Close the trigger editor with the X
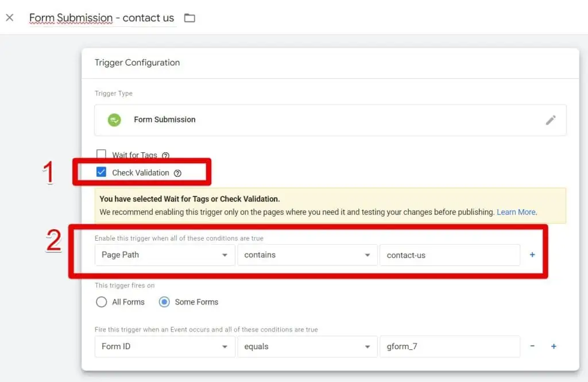588x382 pixels. click(9, 17)
